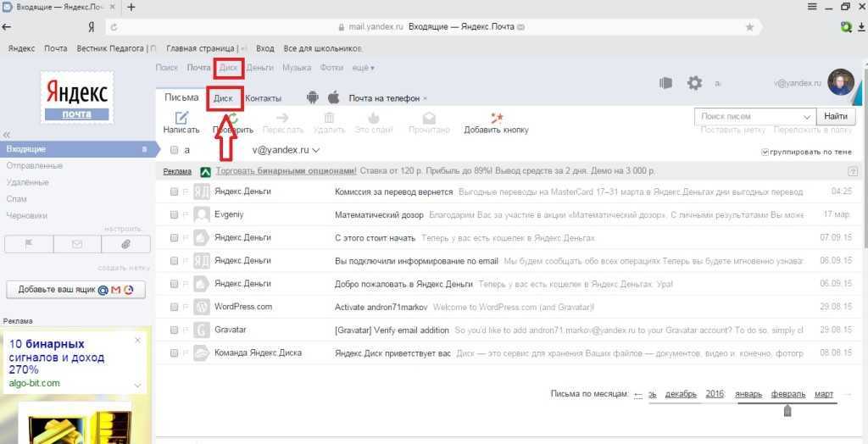This screenshot has width=868, height=444.
Task: Click the Написать compose icon
Action: [181, 119]
